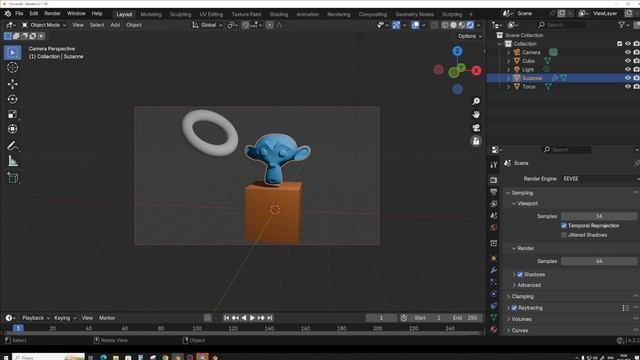Open the Modifiers properties tab

[x=493, y=270]
